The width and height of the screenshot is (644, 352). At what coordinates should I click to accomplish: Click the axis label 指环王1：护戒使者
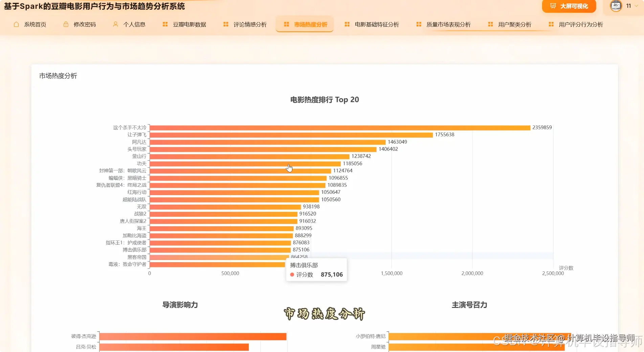click(126, 243)
